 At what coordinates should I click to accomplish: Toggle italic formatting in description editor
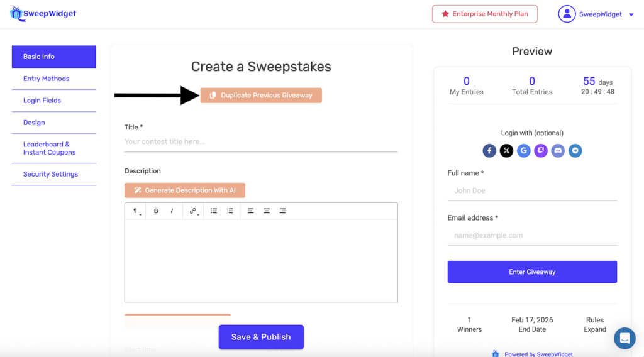click(x=172, y=211)
